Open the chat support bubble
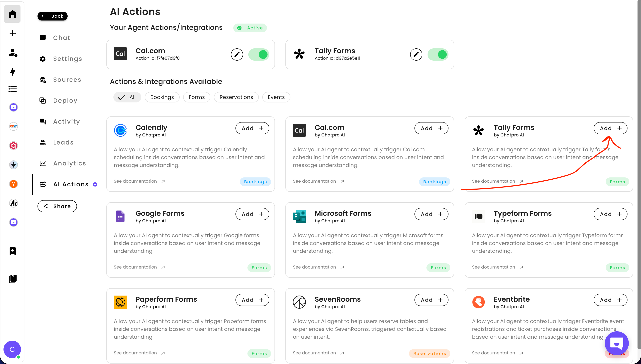The image size is (641, 364). point(616,343)
